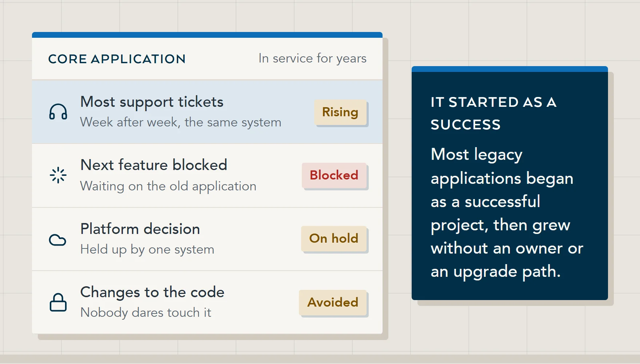Click the Next feature blocked title
The height and width of the screenshot is (364, 640).
coord(153,165)
